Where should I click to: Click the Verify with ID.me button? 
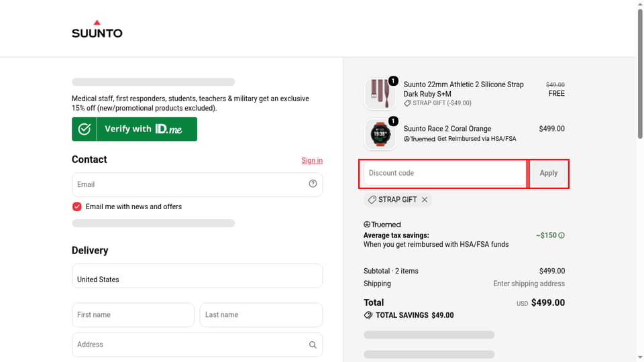click(134, 129)
